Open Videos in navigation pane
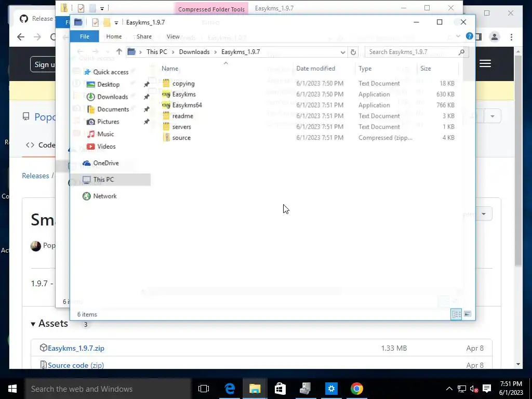Screen dimensions: 532x399 (x=106, y=146)
